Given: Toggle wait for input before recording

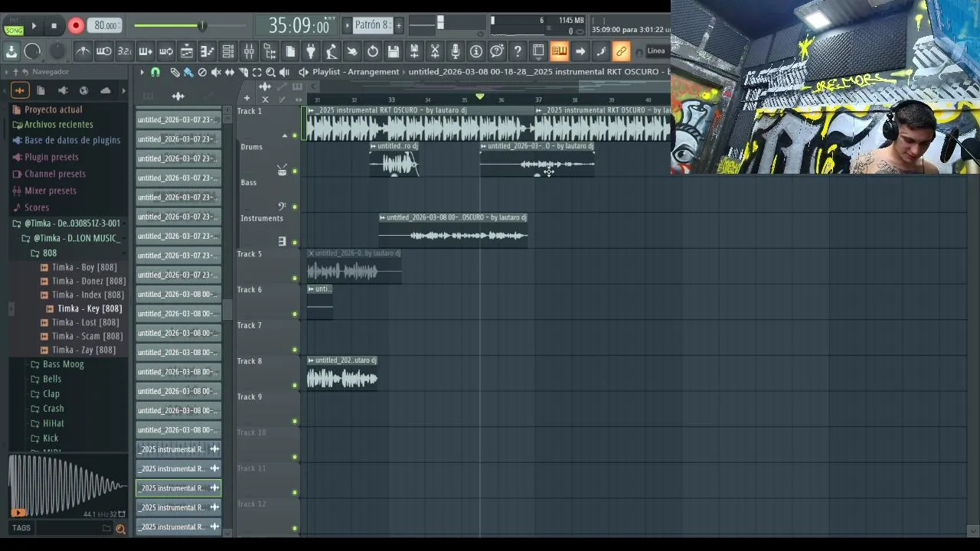Looking at the screenshot, I should click(104, 51).
